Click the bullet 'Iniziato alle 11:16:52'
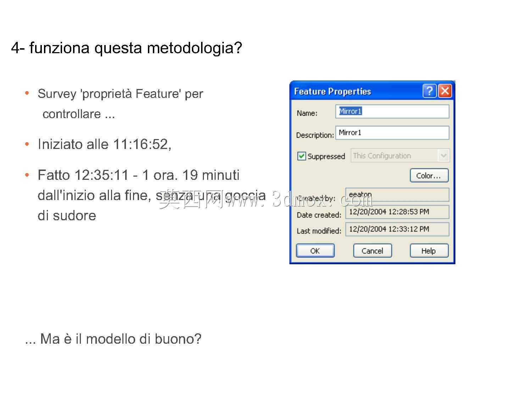This screenshot has height=399, width=532. coord(105,144)
